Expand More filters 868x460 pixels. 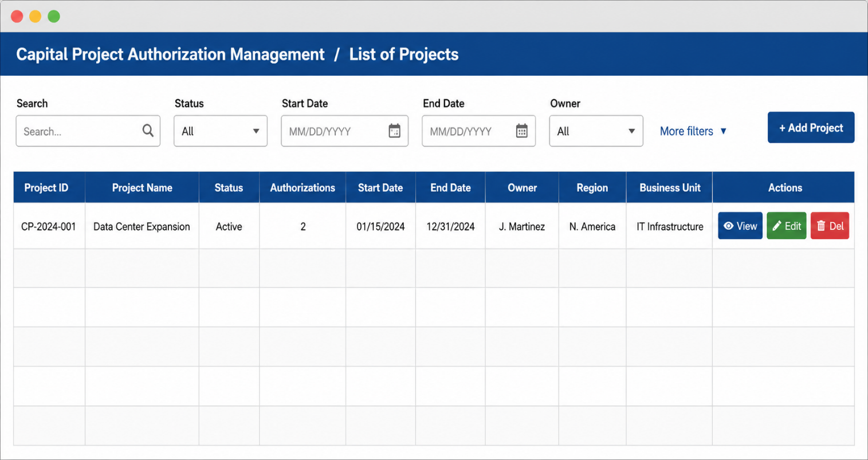tap(693, 131)
